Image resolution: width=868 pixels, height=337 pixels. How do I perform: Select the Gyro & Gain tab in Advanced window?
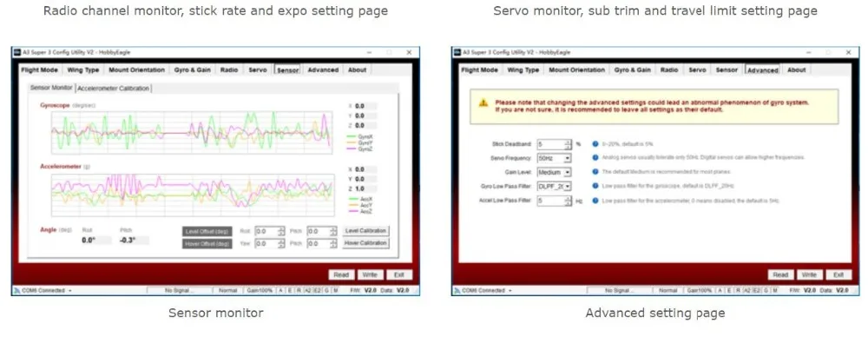pyautogui.click(x=632, y=69)
